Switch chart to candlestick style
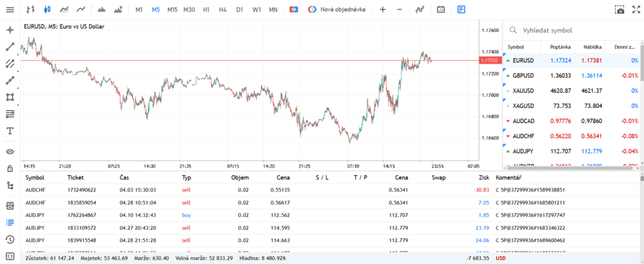 click(47, 9)
